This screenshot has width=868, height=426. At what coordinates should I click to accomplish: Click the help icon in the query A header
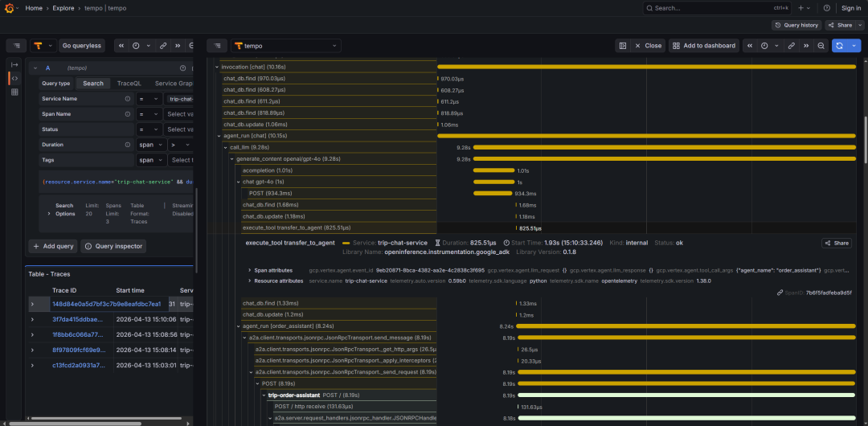[x=182, y=68]
